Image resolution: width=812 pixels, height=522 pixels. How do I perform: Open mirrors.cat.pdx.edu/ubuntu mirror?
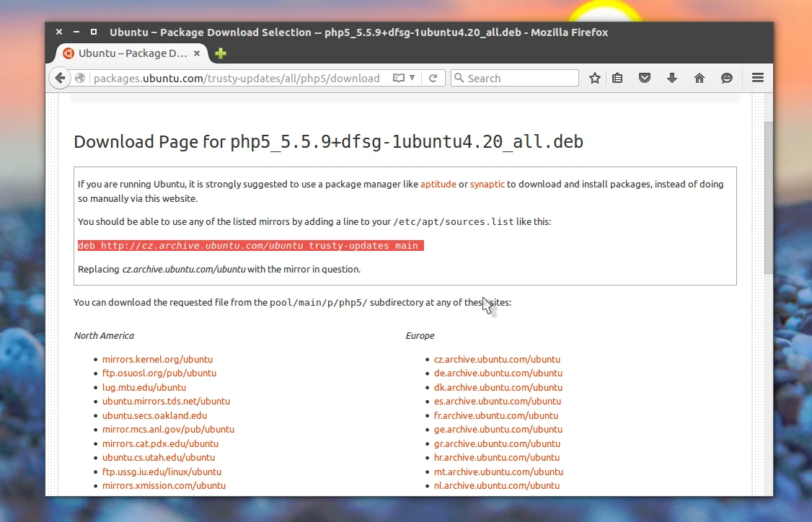point(161,443)
